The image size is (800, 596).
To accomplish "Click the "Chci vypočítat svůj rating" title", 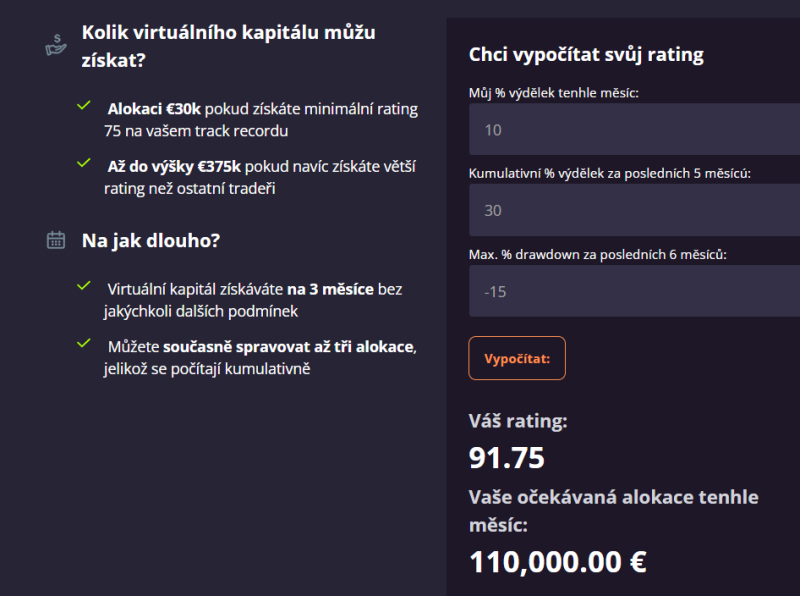I will click(x=586, y=55).
